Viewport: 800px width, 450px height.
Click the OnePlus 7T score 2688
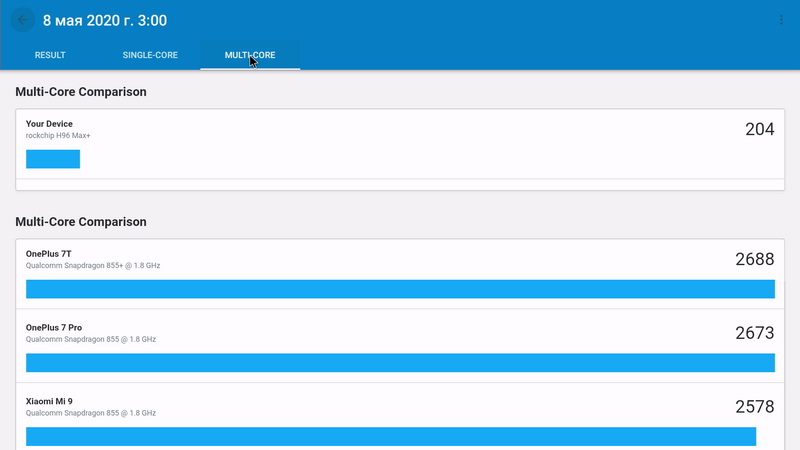[754, 259]
